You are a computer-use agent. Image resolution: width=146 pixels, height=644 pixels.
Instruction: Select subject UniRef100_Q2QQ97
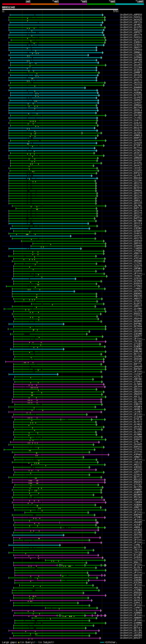(131, 231)
